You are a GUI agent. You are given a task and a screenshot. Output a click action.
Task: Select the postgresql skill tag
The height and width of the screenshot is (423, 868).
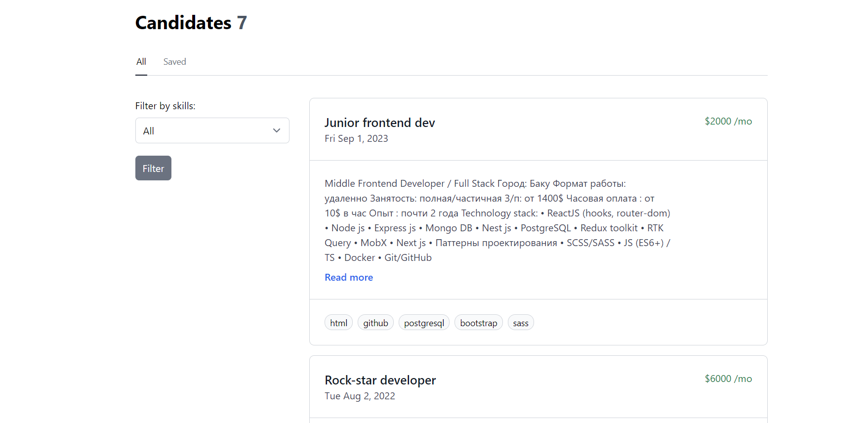tap(424, 323)
